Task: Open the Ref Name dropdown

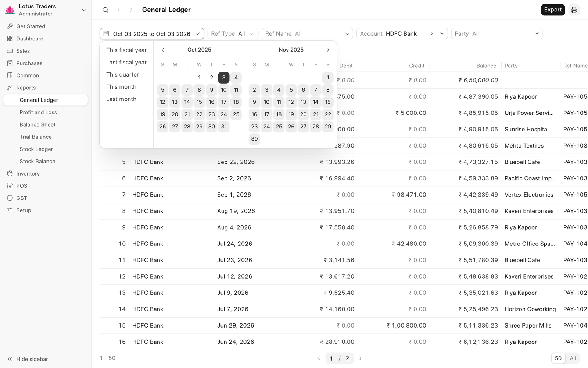Action: (307, 34)
